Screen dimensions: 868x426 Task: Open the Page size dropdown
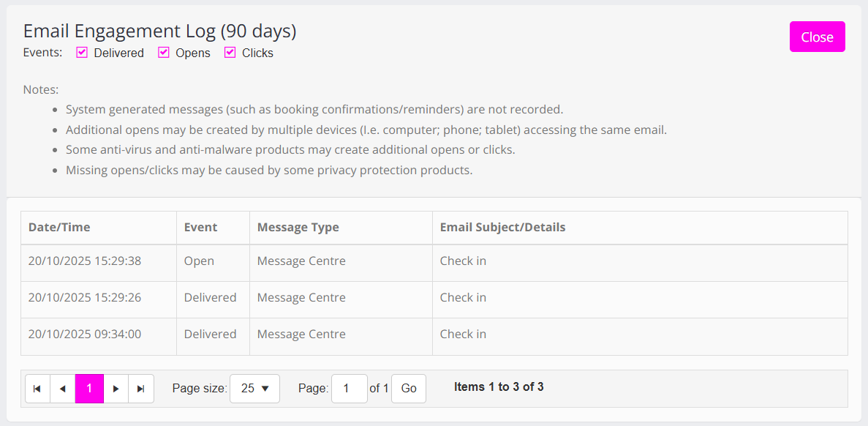pos(254,389)
